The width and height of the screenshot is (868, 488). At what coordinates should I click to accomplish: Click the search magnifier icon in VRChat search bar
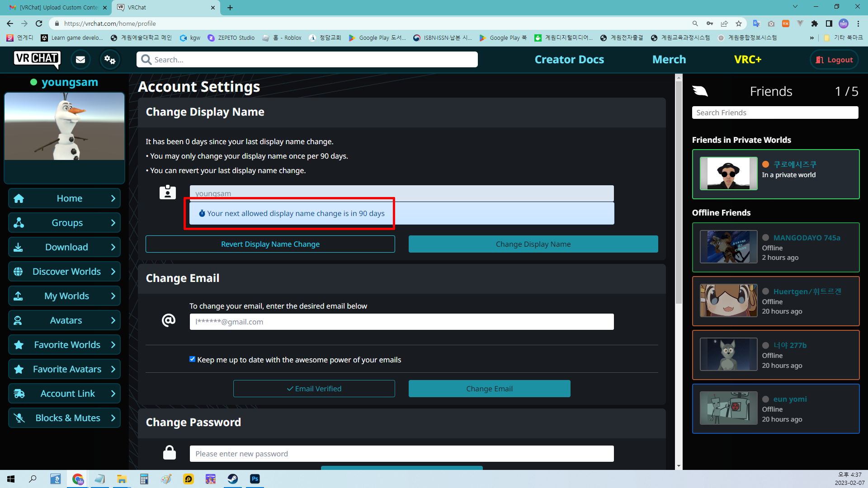[146, 60]
